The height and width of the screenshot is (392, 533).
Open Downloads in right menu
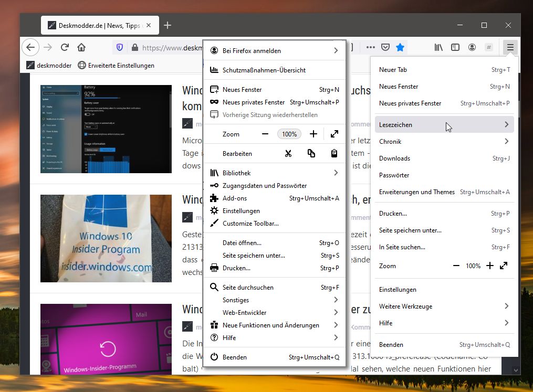pos(444,158)
